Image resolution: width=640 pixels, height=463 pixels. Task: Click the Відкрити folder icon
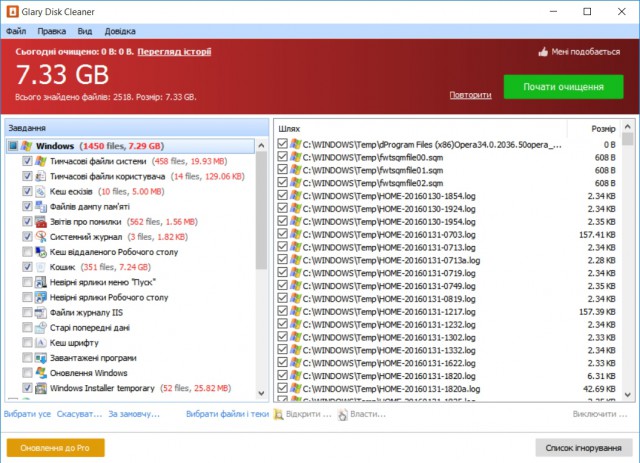tap(278, 414)
